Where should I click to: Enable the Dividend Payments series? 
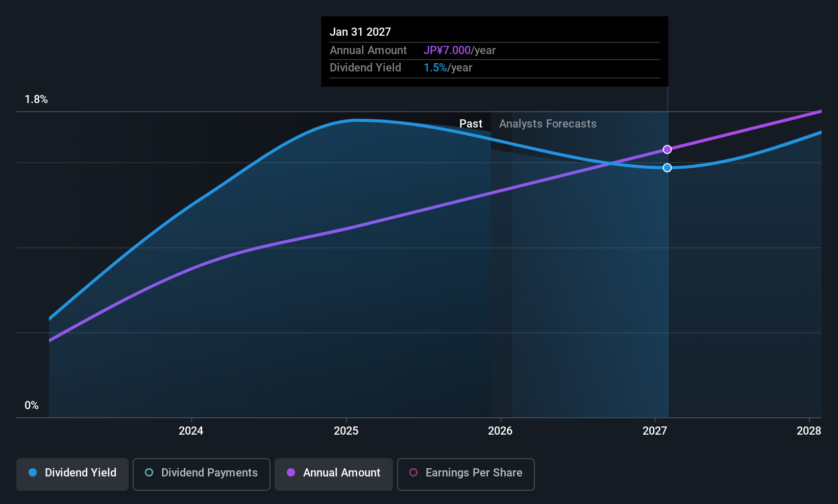click(x=202, y=474)
